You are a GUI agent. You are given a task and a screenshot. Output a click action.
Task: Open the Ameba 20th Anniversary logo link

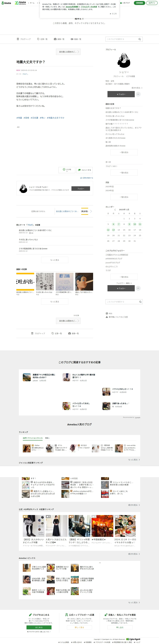(20, 3)
